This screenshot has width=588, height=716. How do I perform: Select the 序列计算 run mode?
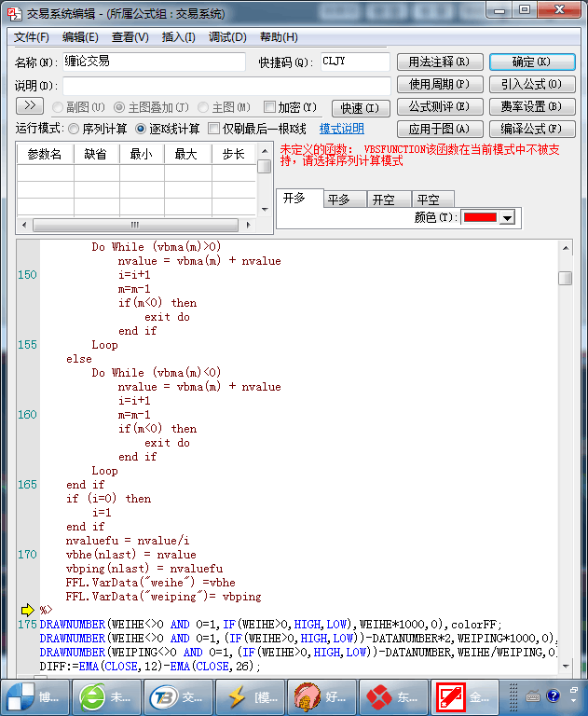tap(75, 129)
